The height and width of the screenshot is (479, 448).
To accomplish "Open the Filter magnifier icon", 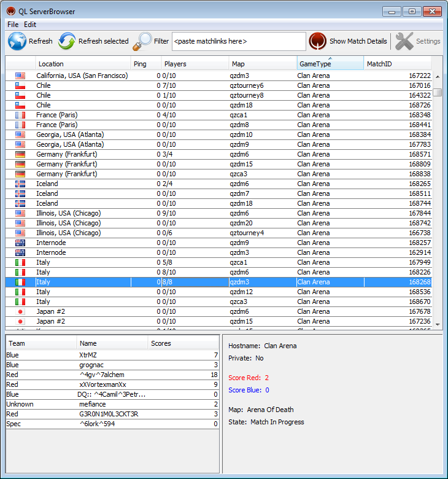I will pyautogui.click(x=142, y=41).
